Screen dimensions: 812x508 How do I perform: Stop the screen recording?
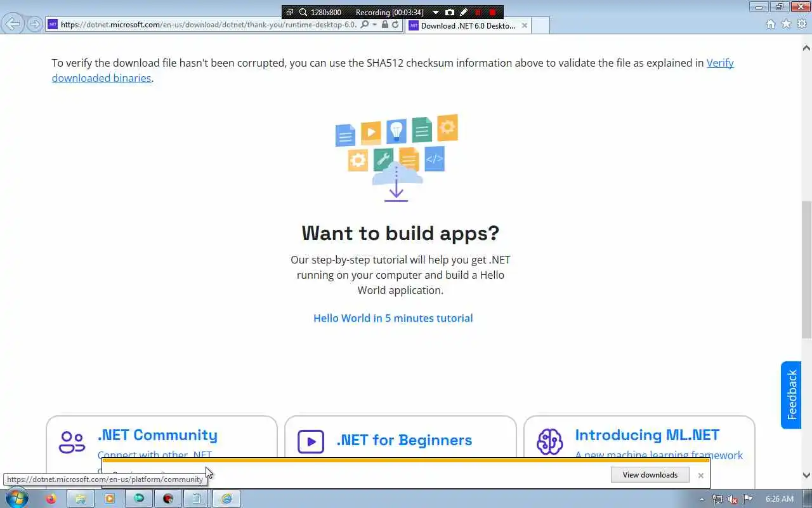pos(492,12)
